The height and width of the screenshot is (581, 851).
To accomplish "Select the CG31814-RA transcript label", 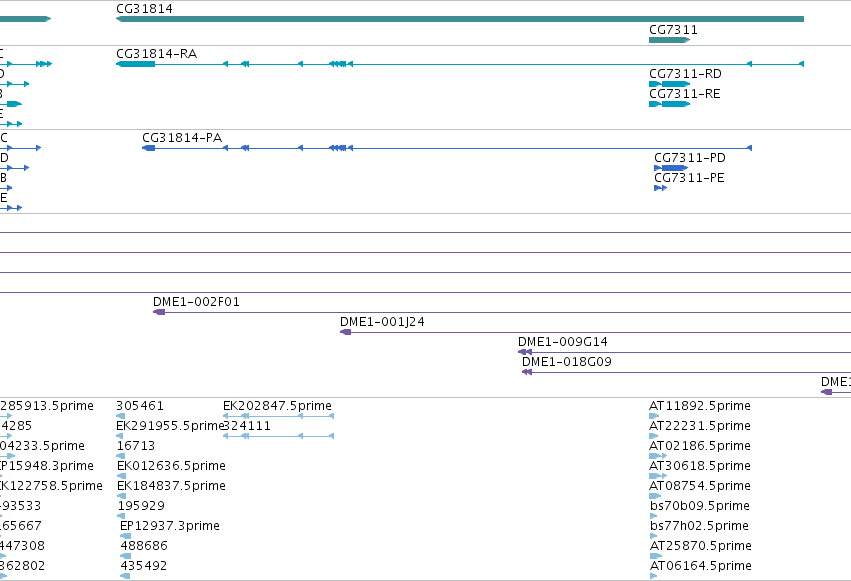I will (157, 54).
